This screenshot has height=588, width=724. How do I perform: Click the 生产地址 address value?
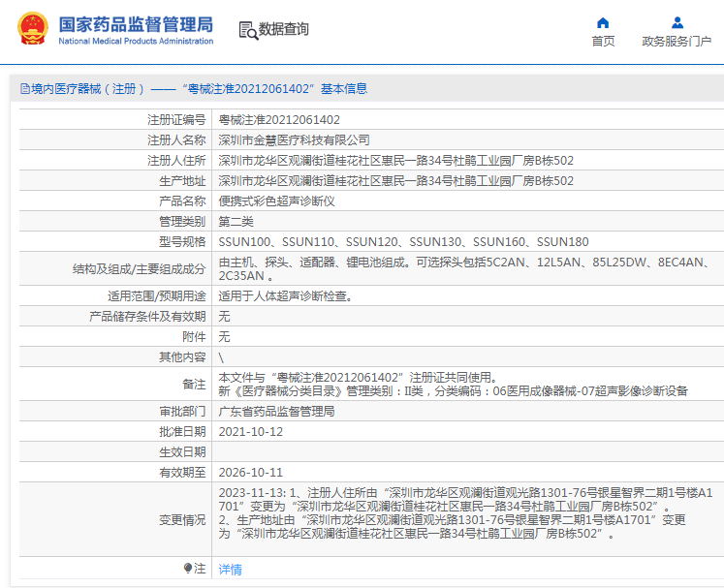pyautogui.click(x=395, y=181)
